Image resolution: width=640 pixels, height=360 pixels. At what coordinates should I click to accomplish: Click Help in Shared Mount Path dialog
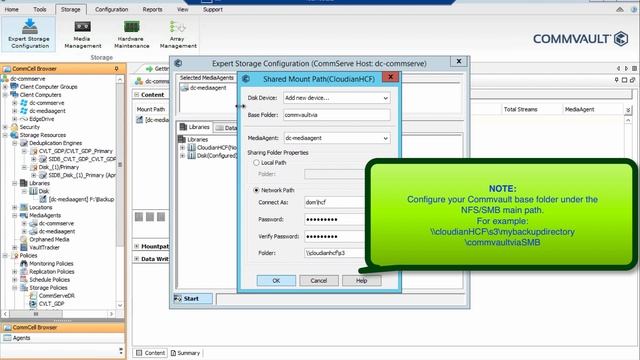coord(362,281)
